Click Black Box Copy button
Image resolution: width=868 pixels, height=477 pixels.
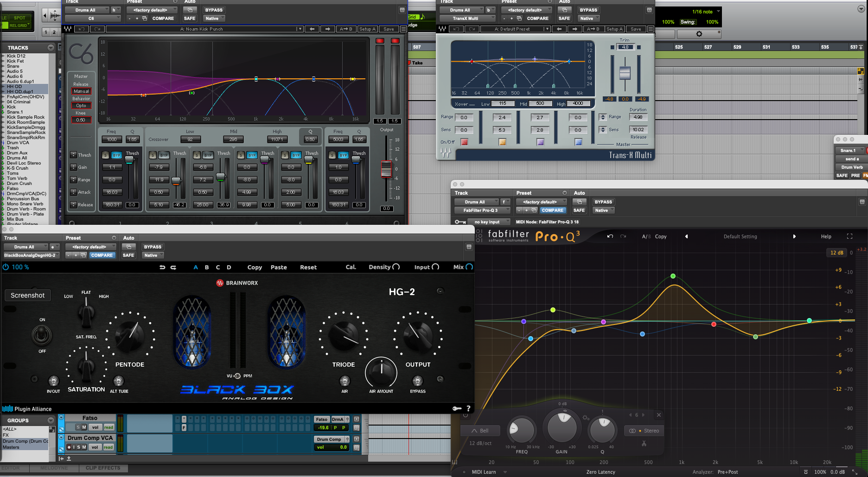click(255, 267)
